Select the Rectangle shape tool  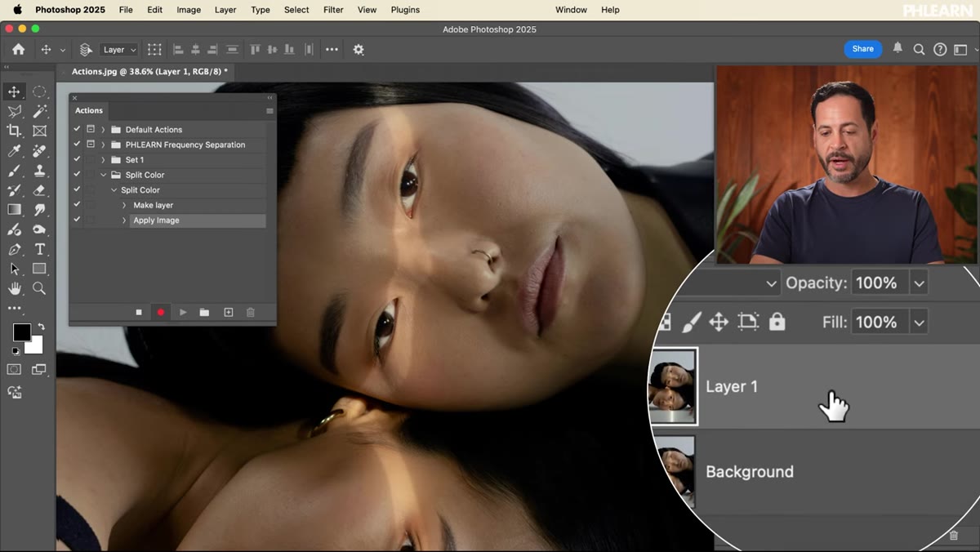point(39,269)
